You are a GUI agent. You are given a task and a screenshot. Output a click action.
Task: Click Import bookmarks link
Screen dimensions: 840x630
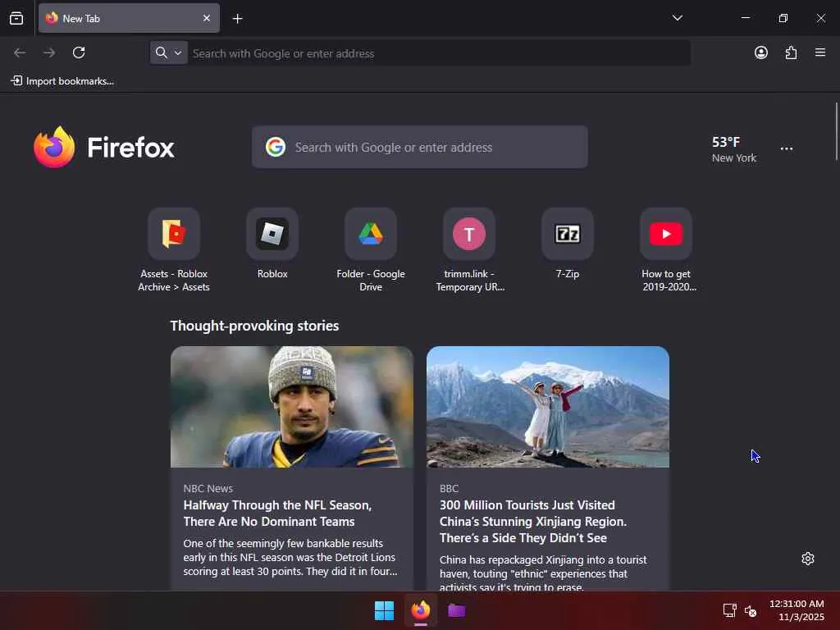(62, 81)
